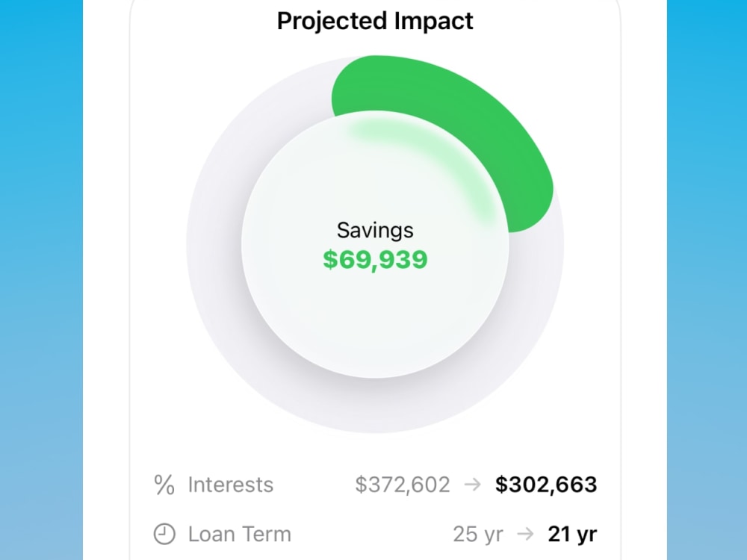Viewport: 747px width, 560px height.
Task: Click the Savings label in the dial
Action: (376, 231)
